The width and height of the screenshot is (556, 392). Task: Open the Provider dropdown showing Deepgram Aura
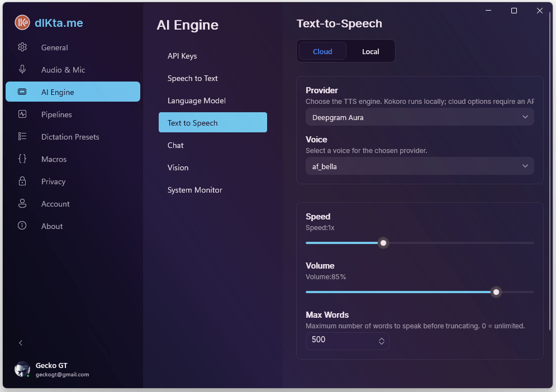click(x=420, y=117)
